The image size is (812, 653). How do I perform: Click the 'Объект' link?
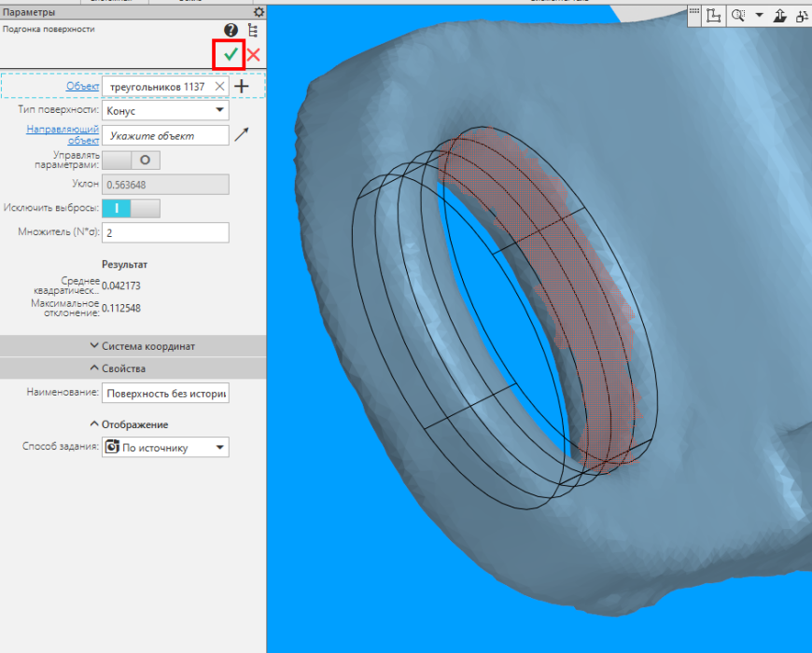[82, 87]
